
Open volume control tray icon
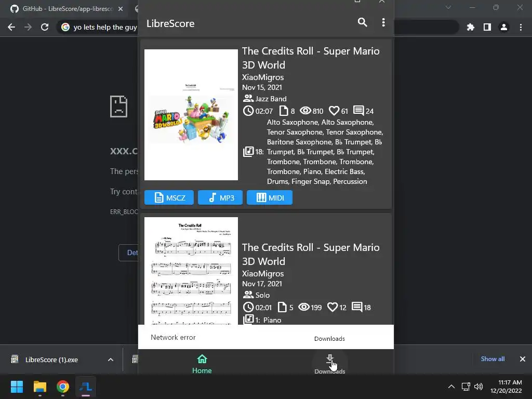478,387
